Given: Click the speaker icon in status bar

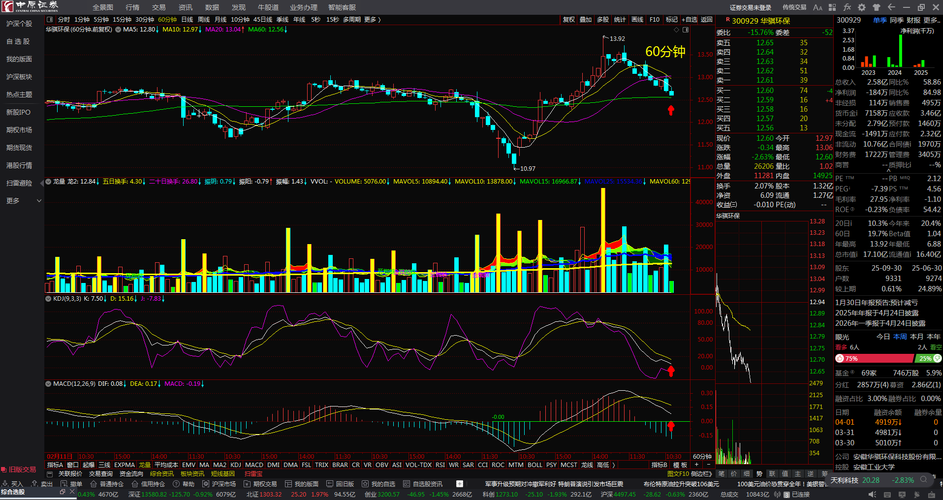Looking at the screenshot, I should 873,494.
